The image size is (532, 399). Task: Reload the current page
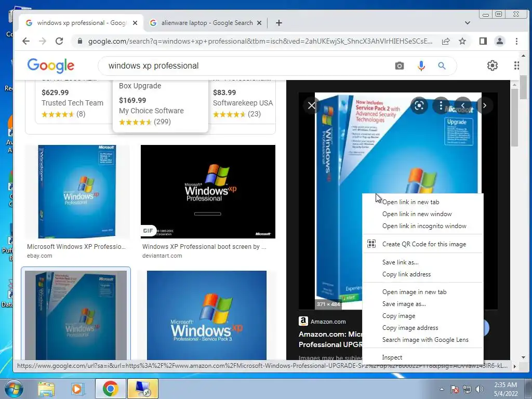pyautogui.click(x=59, y=41)
